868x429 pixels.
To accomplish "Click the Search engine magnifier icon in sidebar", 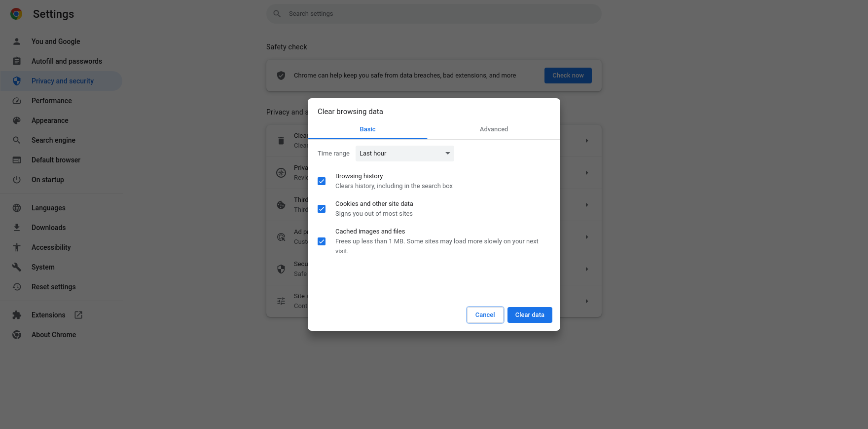I will [x=17, y=140].
